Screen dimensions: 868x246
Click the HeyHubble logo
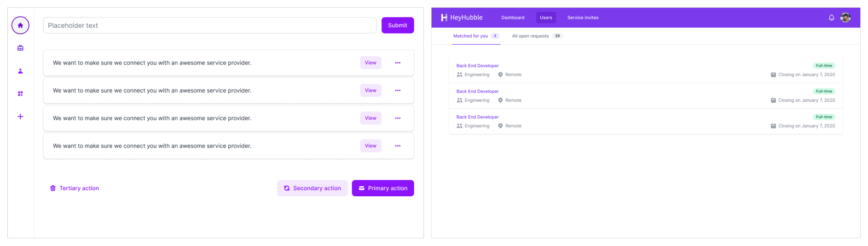click(462, 18)
